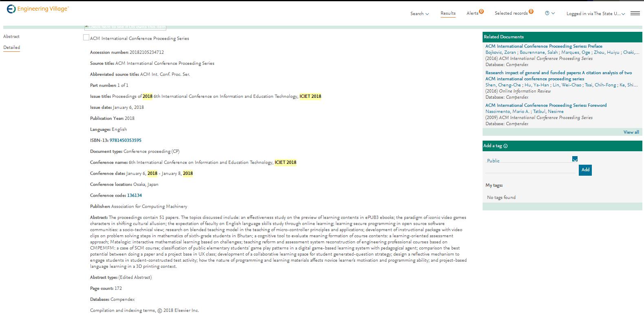Click the help question mark icon
Image resolution: width=644 pixels, height=320 pixels.
pyautogui.click(x=547, y=13)
